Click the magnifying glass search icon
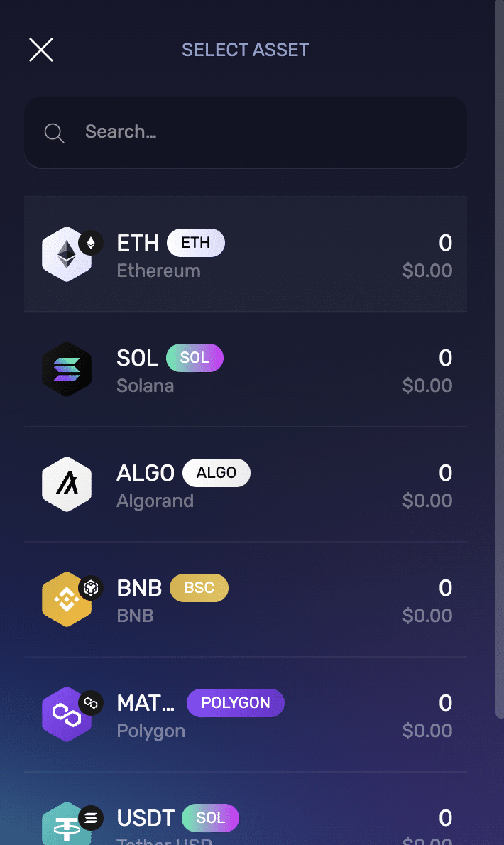Viewport: 504px width, 845px height. point(55,133)
